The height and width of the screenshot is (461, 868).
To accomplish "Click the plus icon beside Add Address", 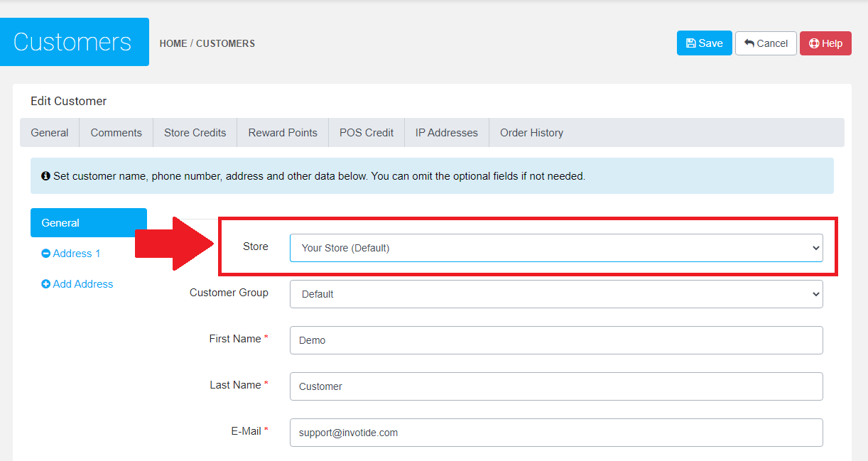I will click(x=46, y=284).
